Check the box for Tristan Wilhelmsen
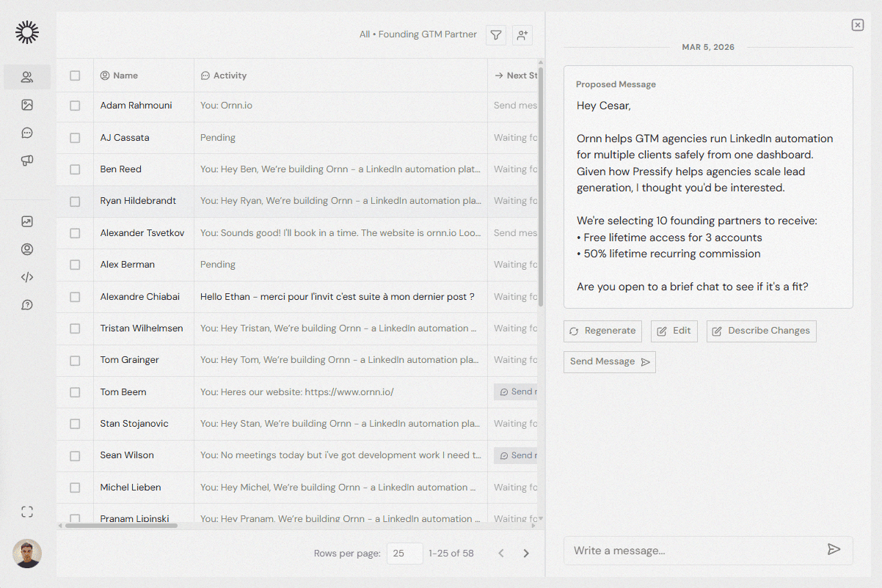Image resolution: width=882 pixels, height=588 pixels. (75, 328)
